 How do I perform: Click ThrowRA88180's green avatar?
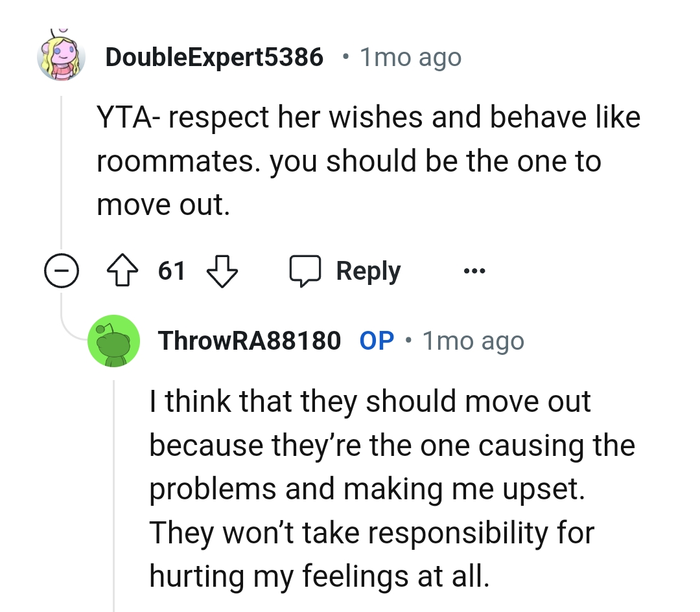point(114,341)
